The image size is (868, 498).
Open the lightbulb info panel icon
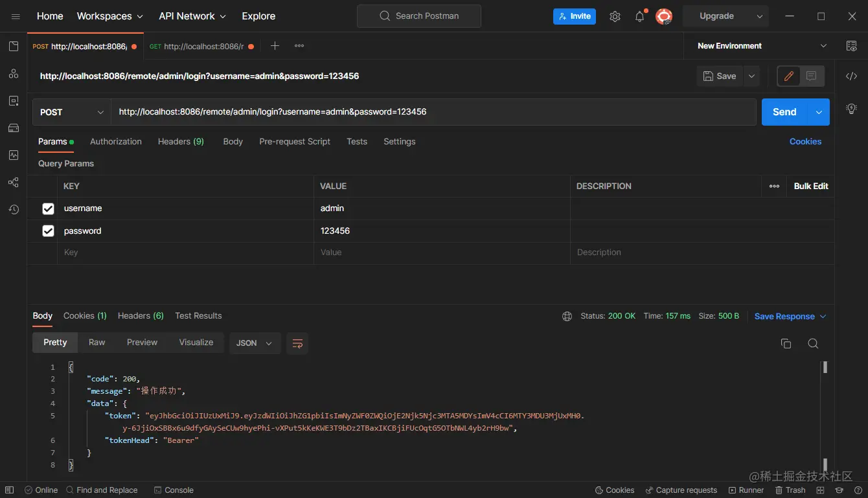851,108
